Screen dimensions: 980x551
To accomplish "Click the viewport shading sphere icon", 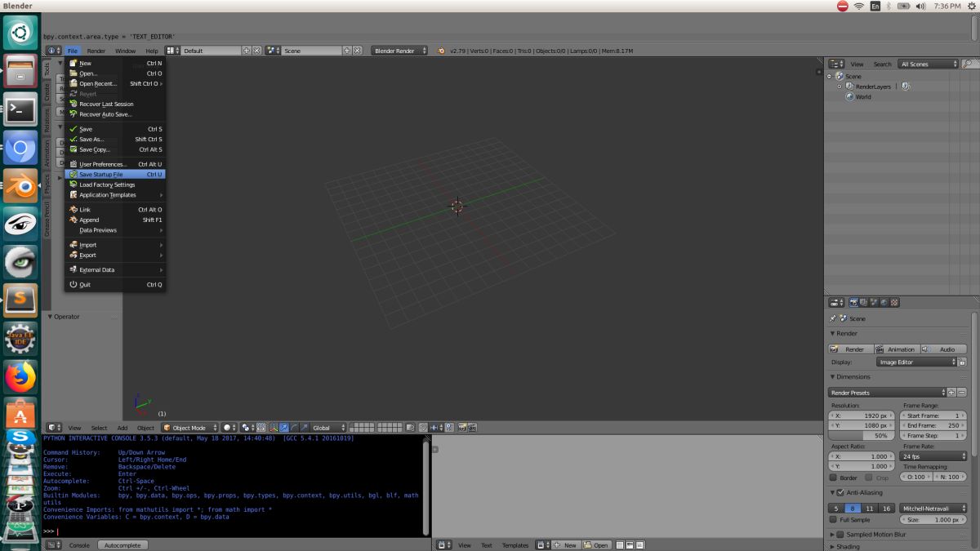I will click(230, 428).
